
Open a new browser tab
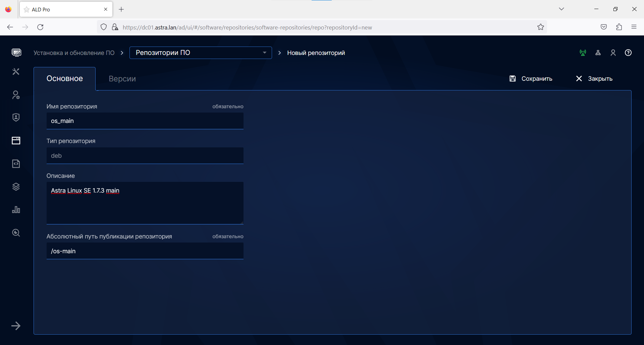[121, 9]
